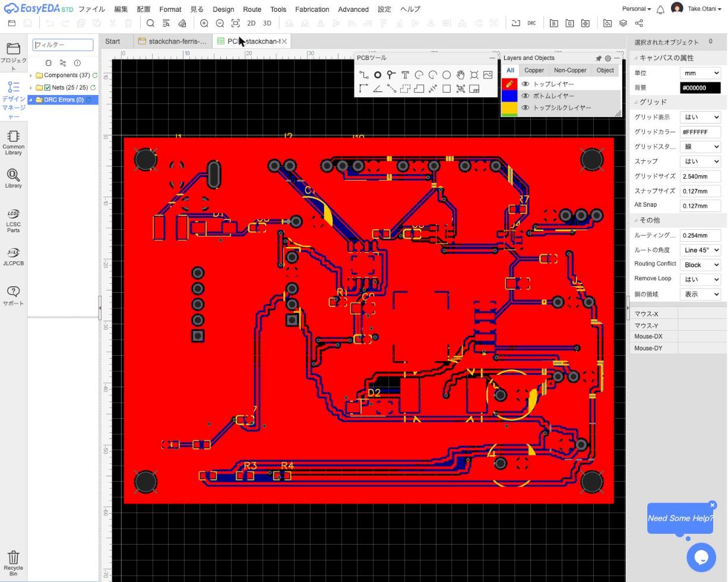Switch to the Copper tab
The image size is (728, 582).
point(534,70)
